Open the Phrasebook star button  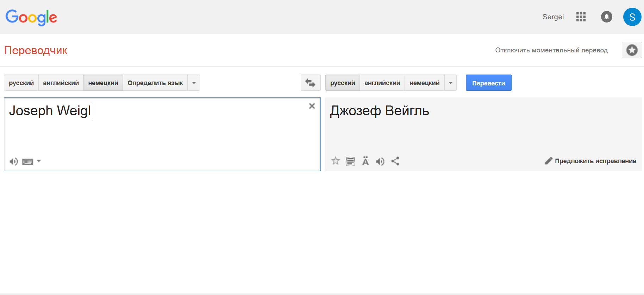(x=632, y=50)
